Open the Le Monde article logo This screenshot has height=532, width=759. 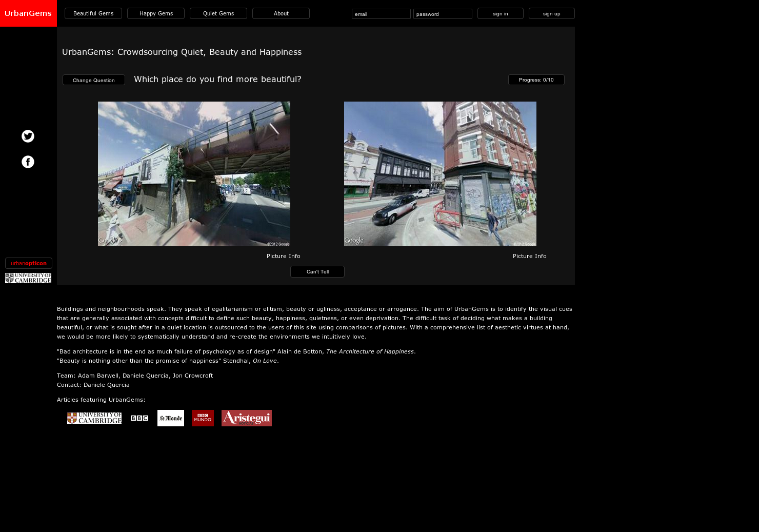pos(170,418)
